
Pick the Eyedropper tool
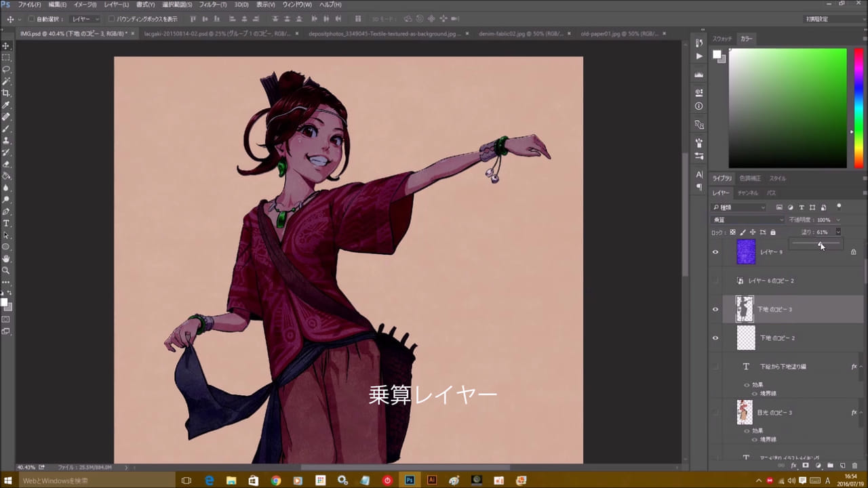tap(6, 105)
